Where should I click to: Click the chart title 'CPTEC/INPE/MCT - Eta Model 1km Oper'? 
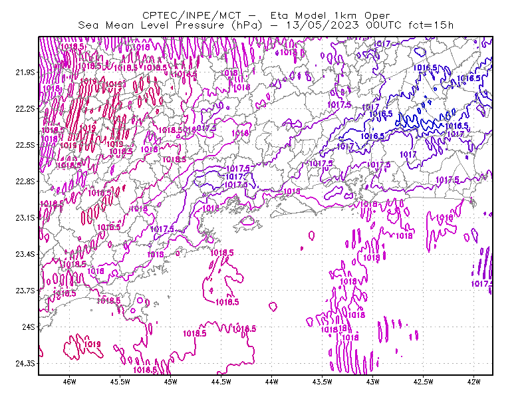266,15
